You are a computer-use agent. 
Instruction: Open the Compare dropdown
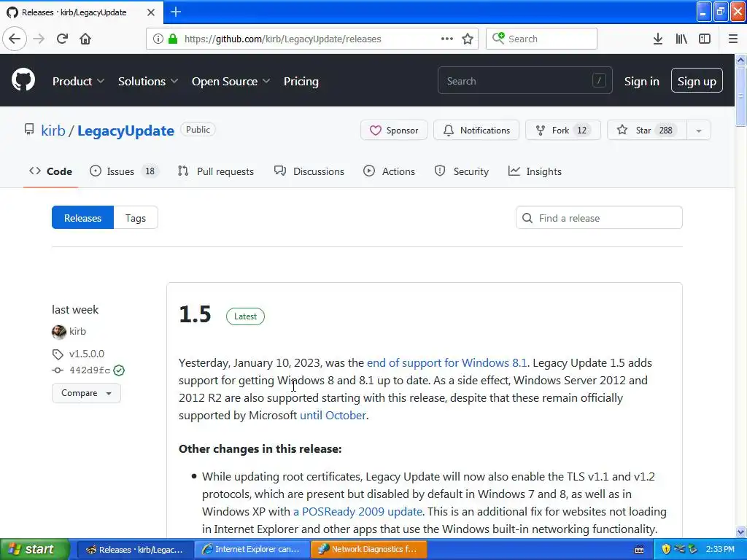(86, 393)
